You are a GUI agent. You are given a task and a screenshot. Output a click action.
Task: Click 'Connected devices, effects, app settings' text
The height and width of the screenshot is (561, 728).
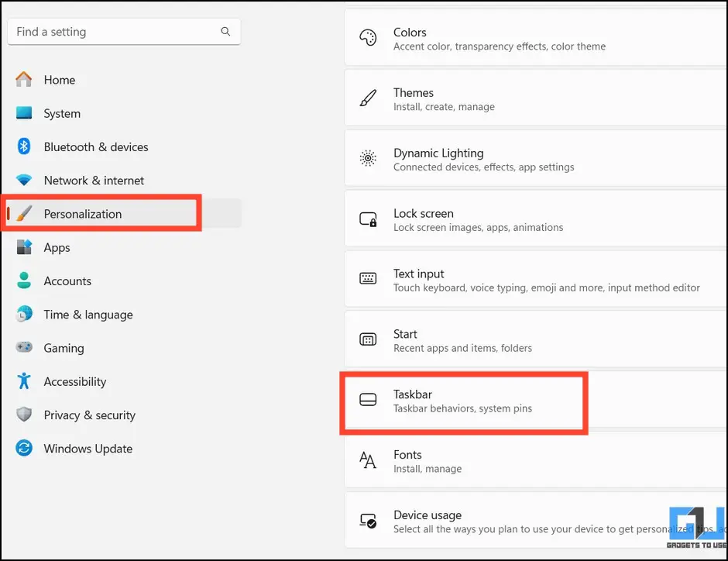tap(484, 167)
